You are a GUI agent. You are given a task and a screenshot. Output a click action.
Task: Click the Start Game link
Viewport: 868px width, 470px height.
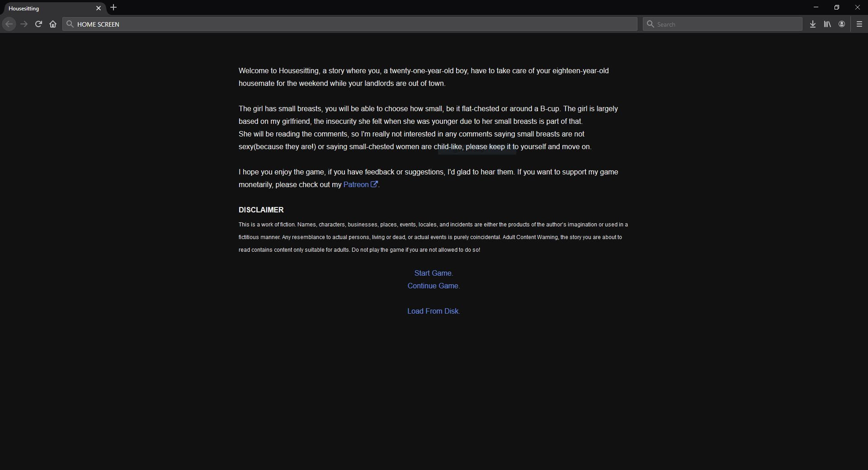tap(433, 273)
